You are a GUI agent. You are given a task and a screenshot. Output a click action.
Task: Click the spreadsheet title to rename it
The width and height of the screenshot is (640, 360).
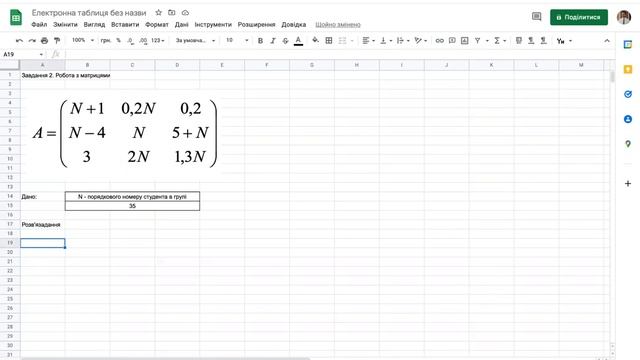(89, 13)
